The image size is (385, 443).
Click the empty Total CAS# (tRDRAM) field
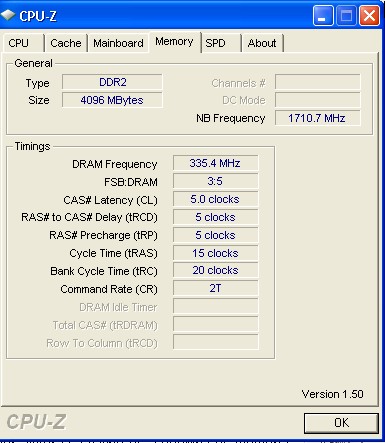click(215, 324)
